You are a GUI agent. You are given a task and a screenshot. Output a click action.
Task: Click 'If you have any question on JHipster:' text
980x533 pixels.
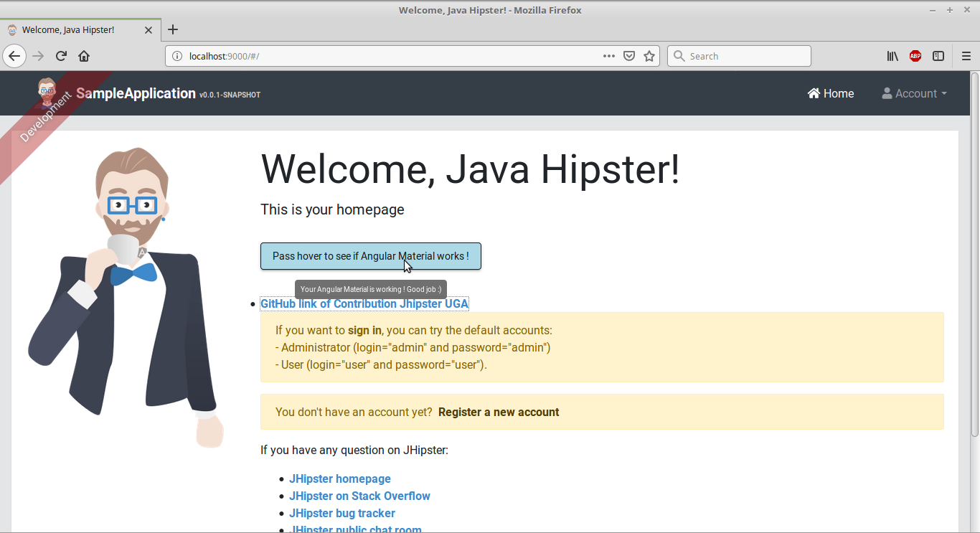(x=354, y=451)
